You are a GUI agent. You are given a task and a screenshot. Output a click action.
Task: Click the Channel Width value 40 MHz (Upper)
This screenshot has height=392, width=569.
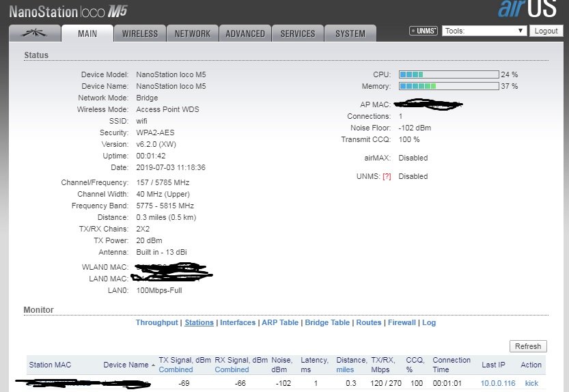[x=163, y=194]
